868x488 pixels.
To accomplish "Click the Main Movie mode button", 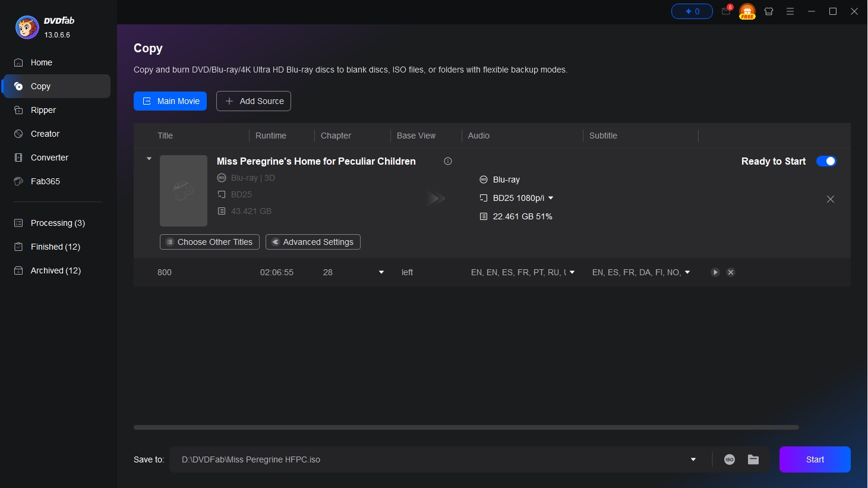I will tap(170, 101).
